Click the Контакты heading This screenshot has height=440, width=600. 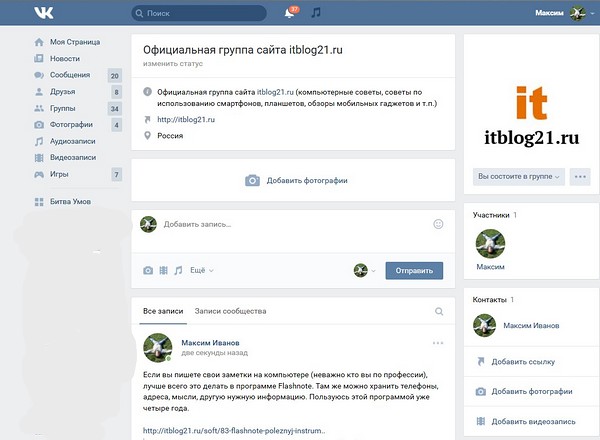pos(489,300)
